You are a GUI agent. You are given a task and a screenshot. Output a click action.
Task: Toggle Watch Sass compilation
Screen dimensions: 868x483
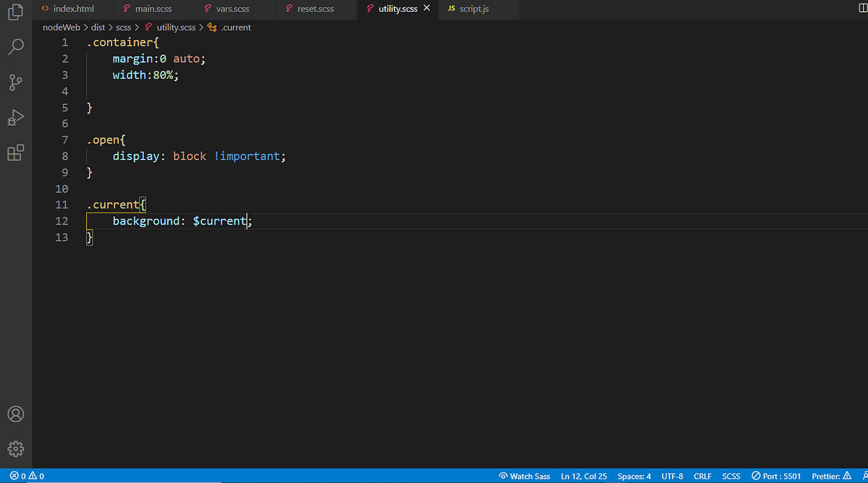[524, 476]
